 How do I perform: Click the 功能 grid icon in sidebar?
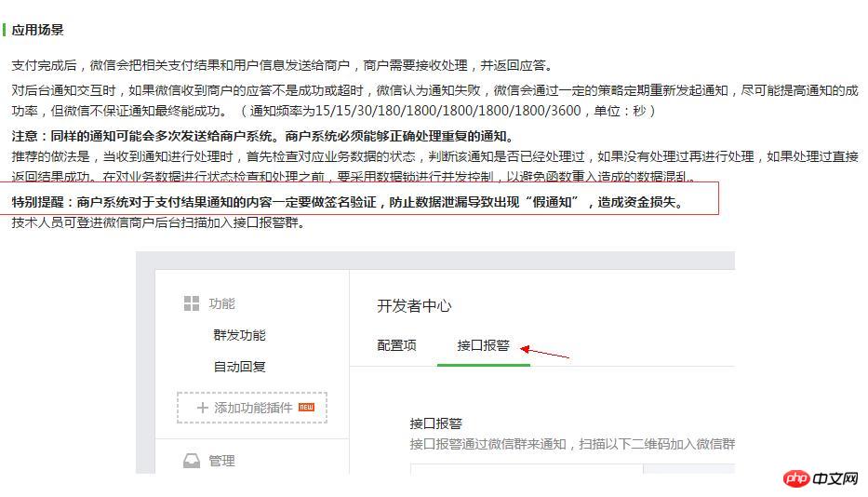192,303
